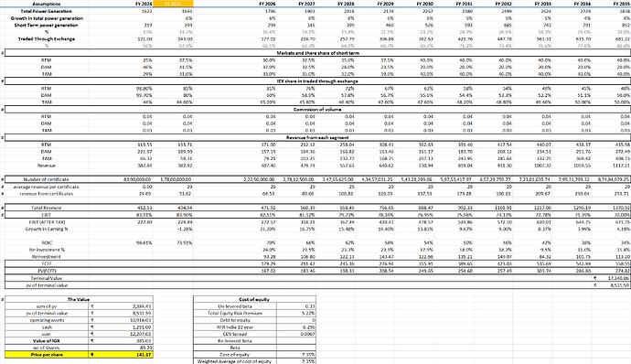Click the 'operating assets' label

(x=47, y=320)
